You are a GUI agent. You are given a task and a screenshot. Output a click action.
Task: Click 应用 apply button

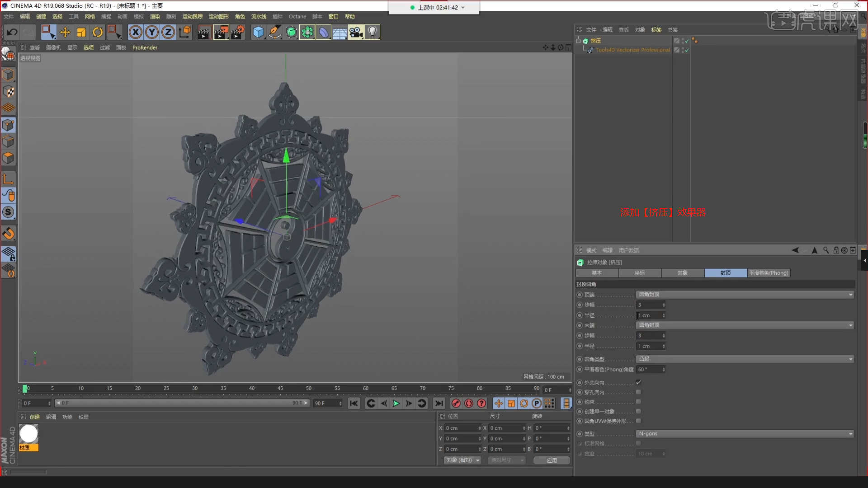[x=552, y=460]
